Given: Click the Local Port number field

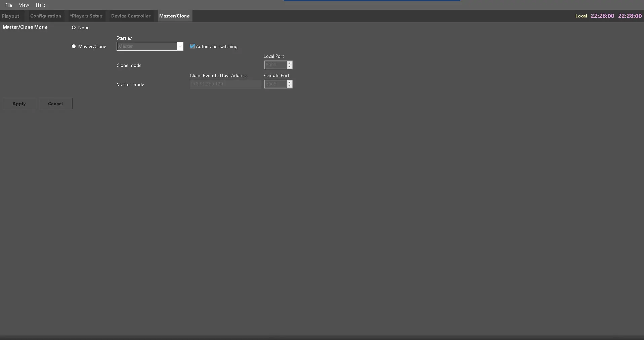Looking at the screenshot, I should pos(275,65).
